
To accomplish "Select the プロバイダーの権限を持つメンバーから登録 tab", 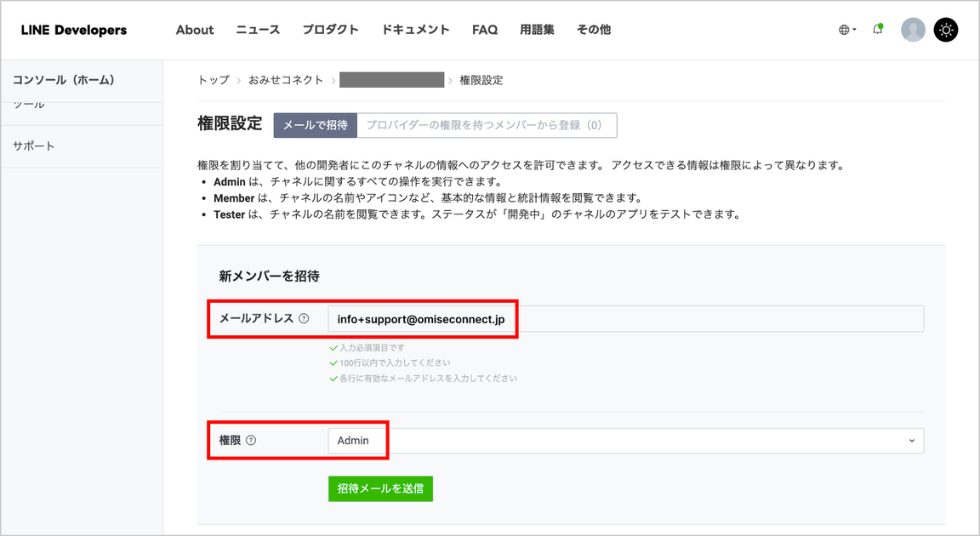I will click(x=487, y=125).
